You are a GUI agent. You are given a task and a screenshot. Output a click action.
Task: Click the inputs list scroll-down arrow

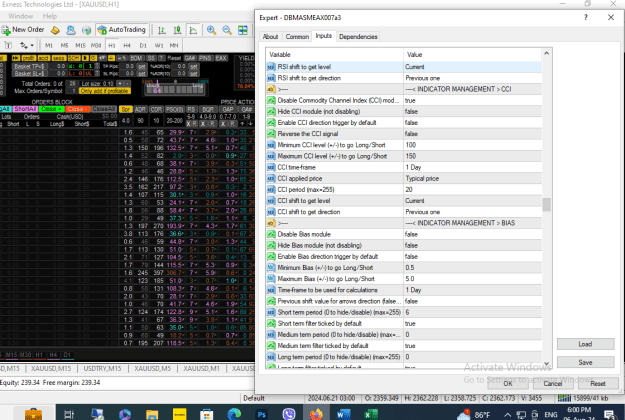pyautogui.click(x=546, y=363)
